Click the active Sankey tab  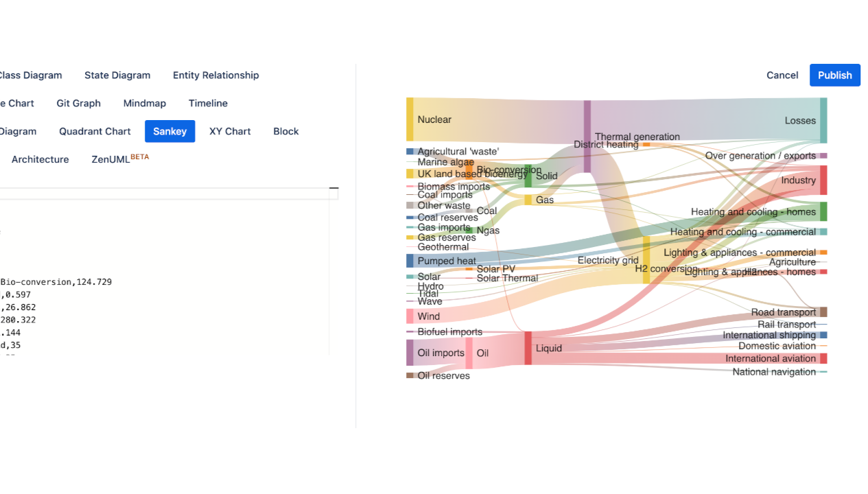point(169,132)
